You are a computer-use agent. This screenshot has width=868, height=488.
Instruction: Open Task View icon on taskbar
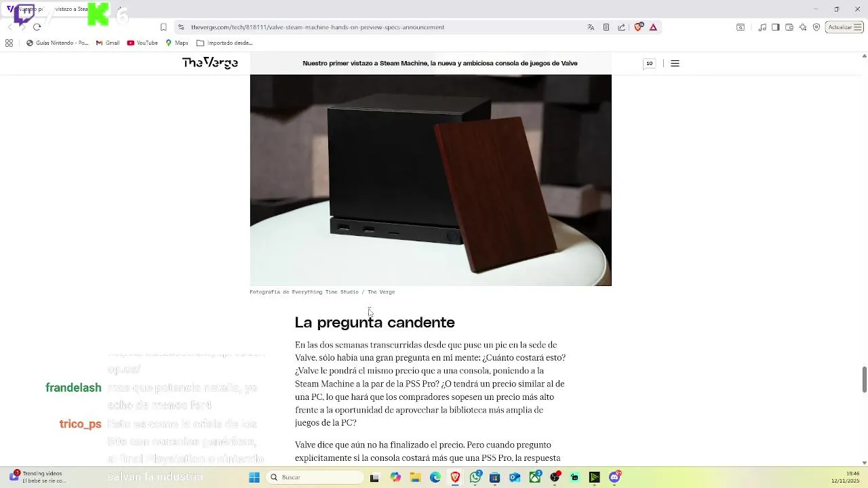pos(374,477)
